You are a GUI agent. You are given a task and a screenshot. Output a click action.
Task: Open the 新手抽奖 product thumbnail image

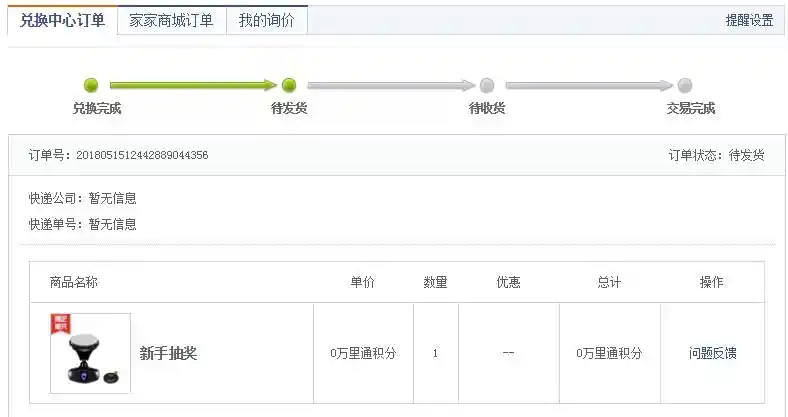pyautogui.click(x=91, y=354)
